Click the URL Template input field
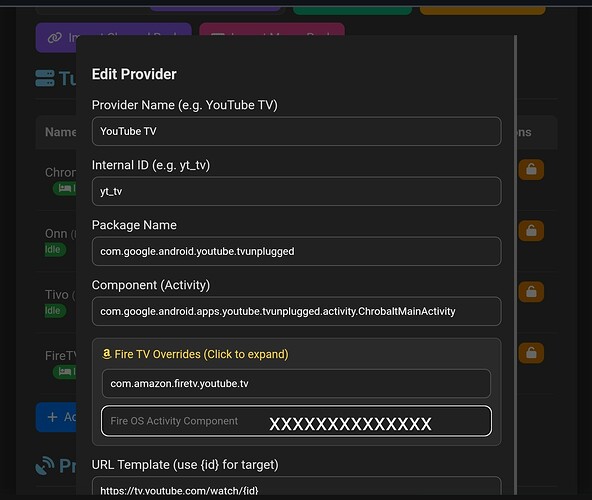The height and width of the screenshot is (500, 592). (x=296, y=486)
